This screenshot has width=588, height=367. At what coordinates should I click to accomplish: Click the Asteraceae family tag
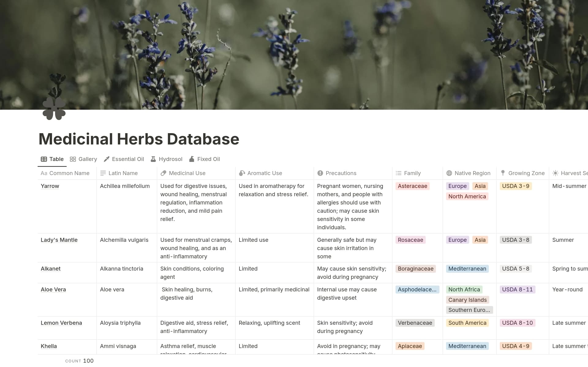(x=413, y=186)
